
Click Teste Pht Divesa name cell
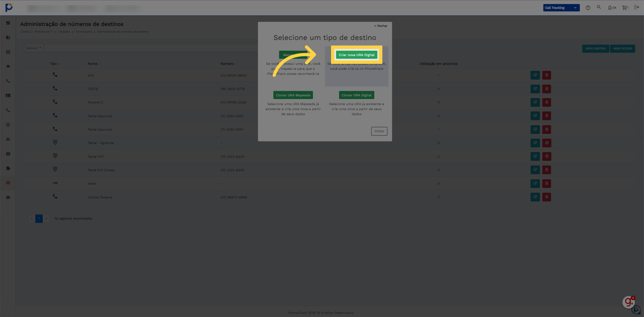pyautogui.click(x=101, y=170)
